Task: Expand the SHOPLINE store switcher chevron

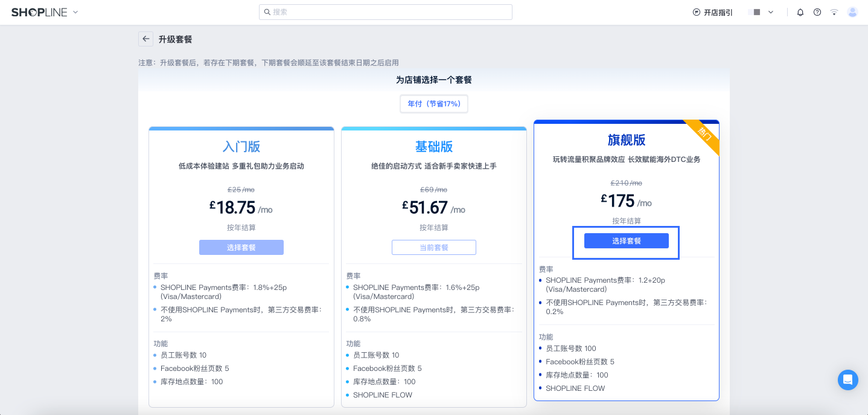Action: pos(75,12)
